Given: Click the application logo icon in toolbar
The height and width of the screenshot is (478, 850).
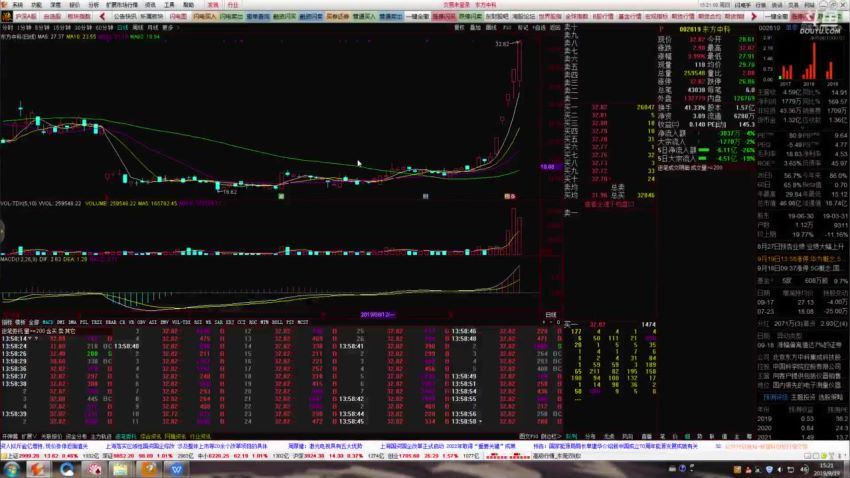Looking at the screenshot, I should pyautogui.click(x=5, y=14).
